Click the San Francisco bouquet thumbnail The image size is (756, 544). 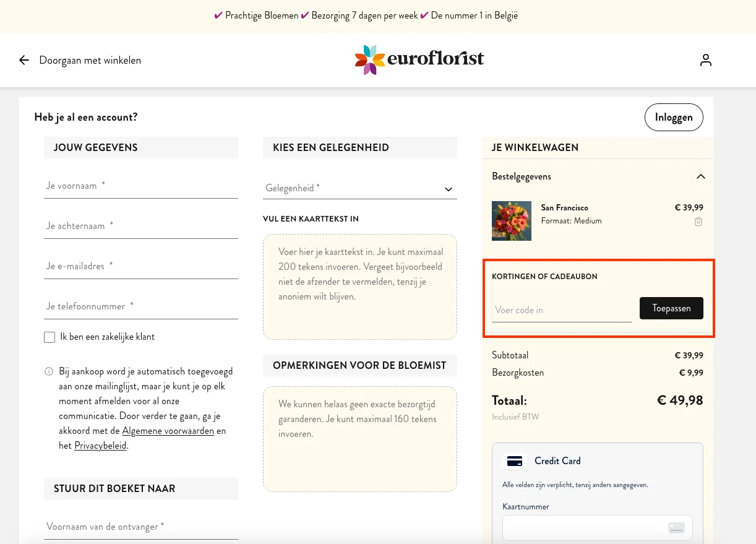click(x=512, y=221)
